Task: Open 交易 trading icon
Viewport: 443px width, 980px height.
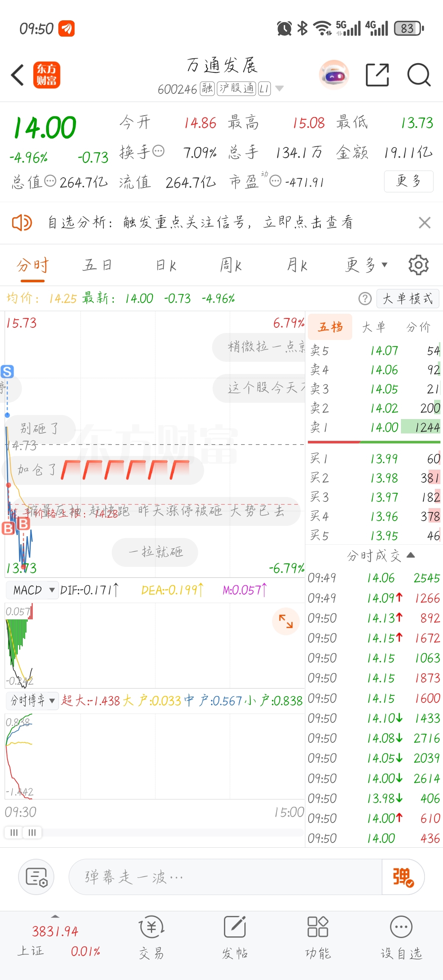Action: tap(152, 938)
